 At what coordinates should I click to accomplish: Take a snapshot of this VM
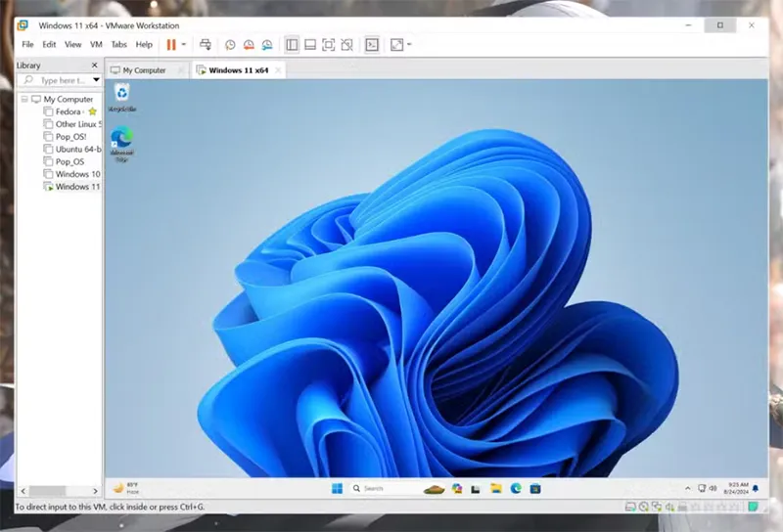230,45
